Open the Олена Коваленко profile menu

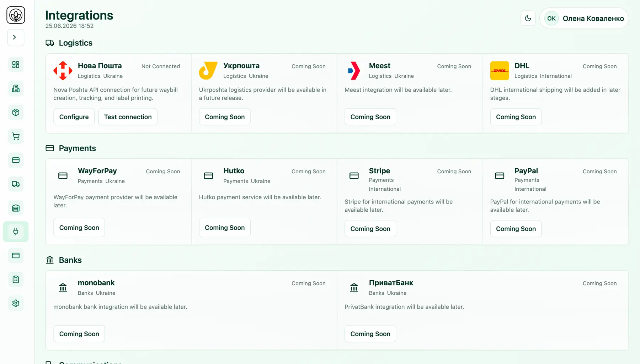(x=584, y=18)
